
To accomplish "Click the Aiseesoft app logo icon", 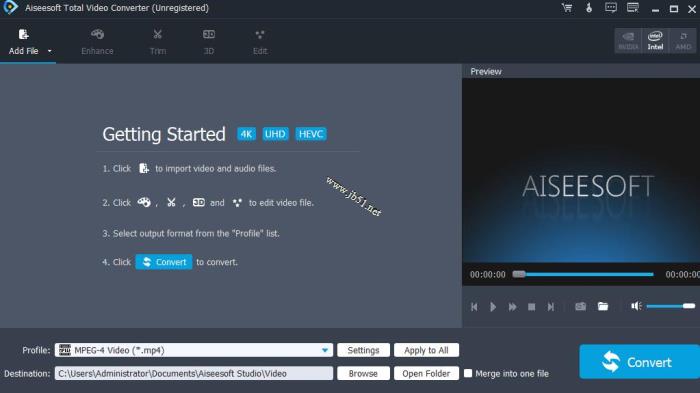I will coord(10,7).
